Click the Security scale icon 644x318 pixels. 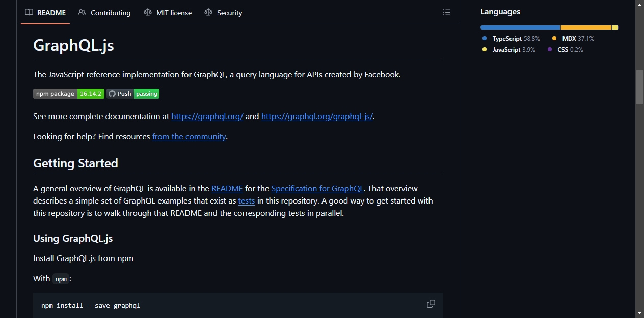pyautogui.click(x=208, y=12)
